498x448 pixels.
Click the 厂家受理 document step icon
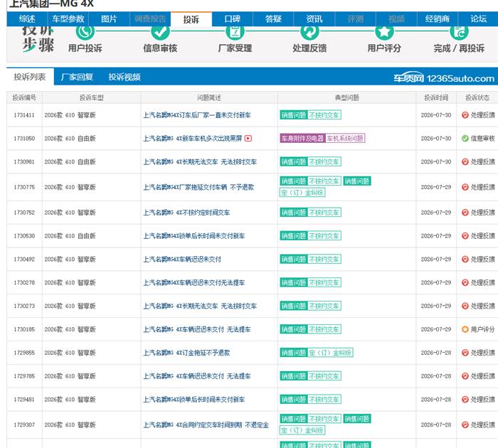tap(235, 32)
